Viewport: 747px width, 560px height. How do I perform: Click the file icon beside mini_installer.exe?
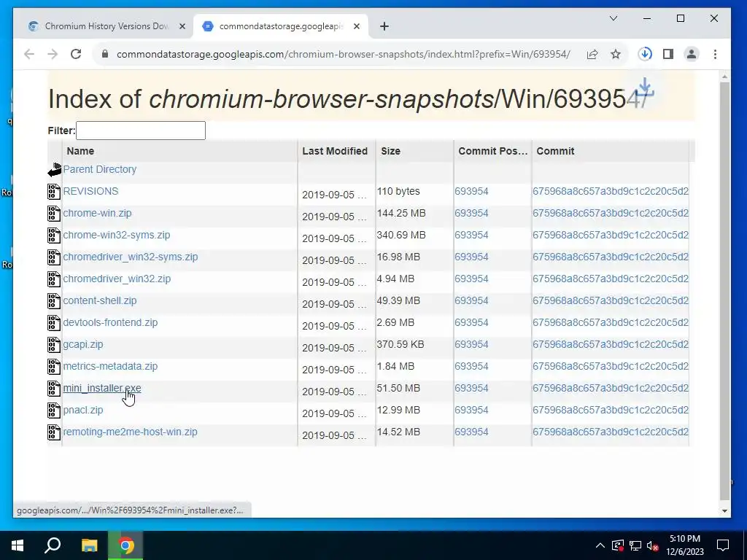(54, 389)
